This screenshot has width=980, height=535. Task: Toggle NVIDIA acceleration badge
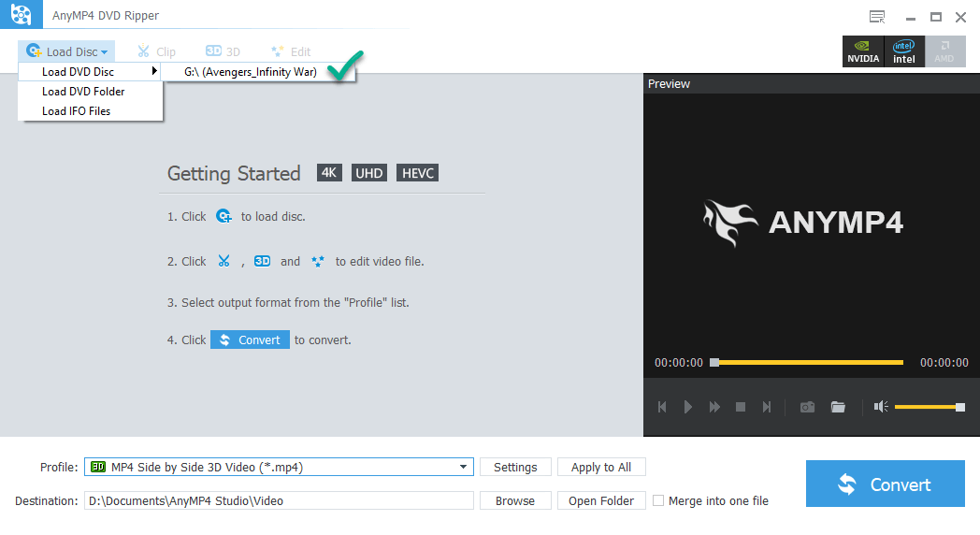coord(863,51)
